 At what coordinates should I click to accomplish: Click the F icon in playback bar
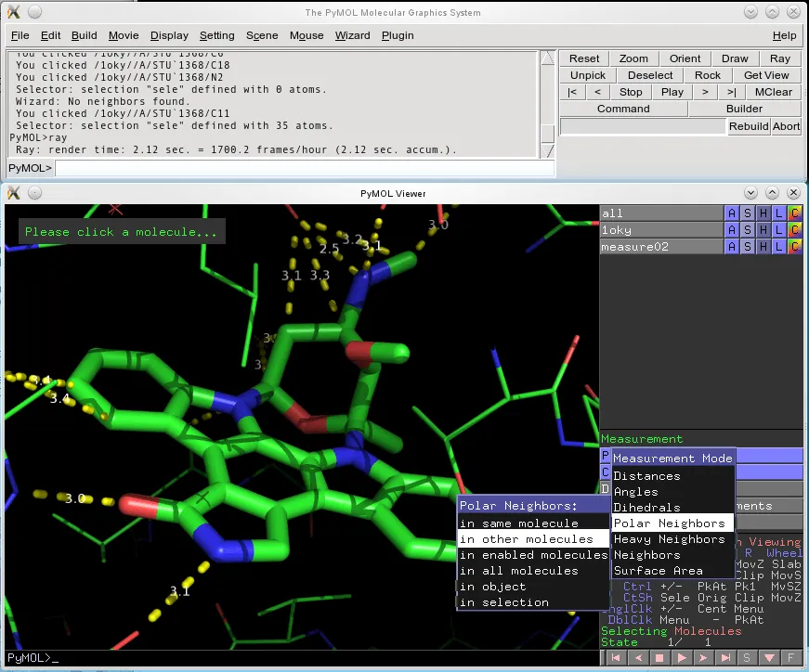coord(792,657)
